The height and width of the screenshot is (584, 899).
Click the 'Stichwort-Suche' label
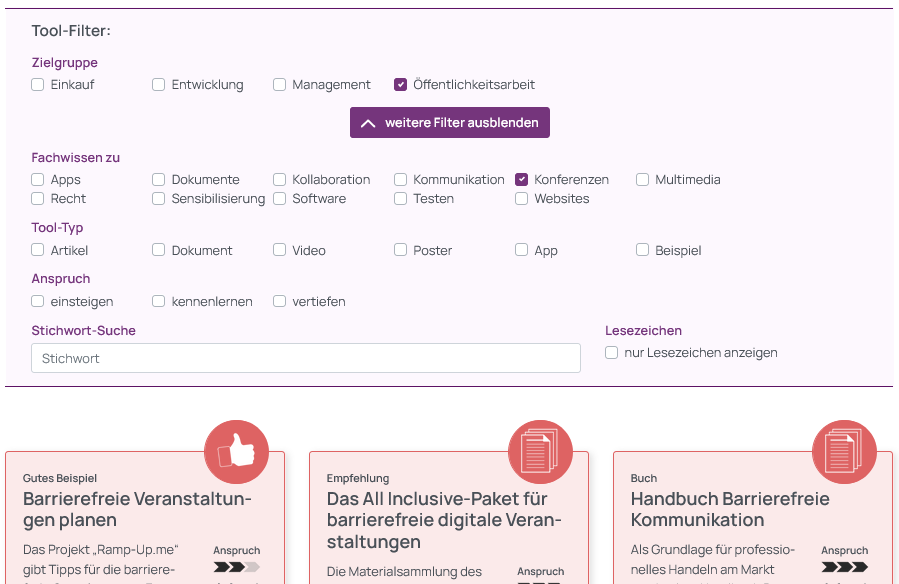(x=84, y=331)
